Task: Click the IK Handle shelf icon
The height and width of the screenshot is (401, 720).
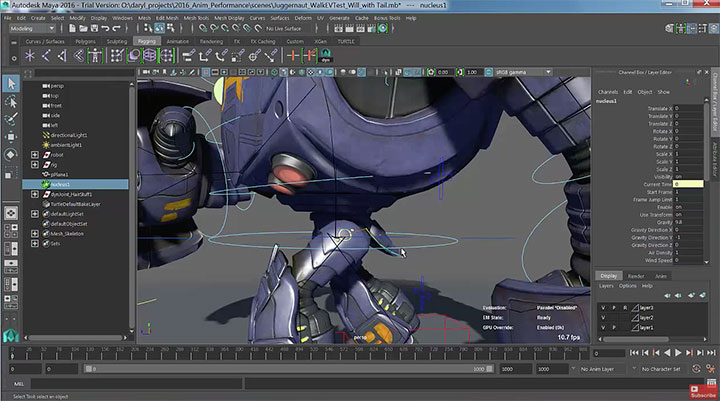Action: pyautogui.click(x=62, y=56)
